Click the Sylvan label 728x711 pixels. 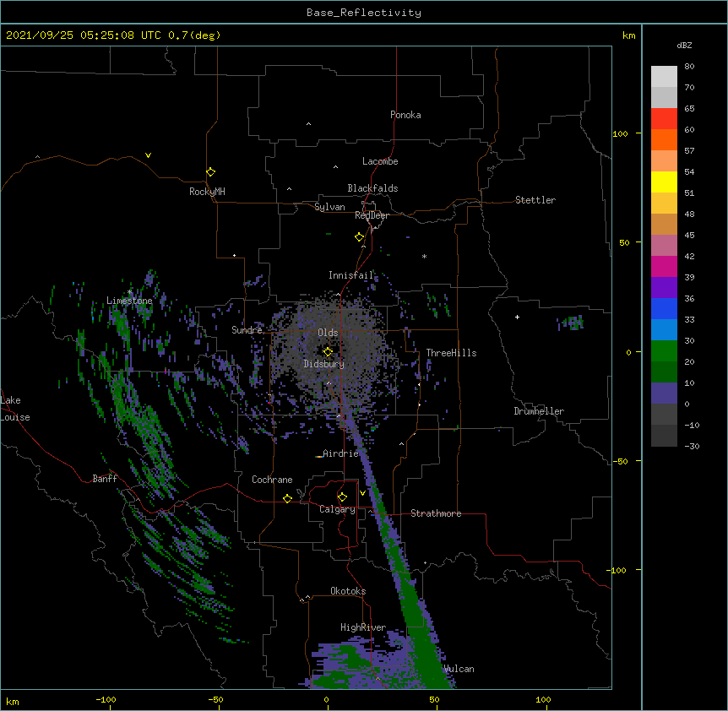[x=329, y=207]
